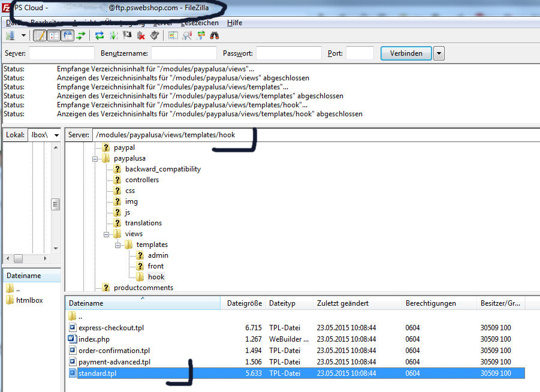Select the paypalusa folder in the tree

point(129,158)
